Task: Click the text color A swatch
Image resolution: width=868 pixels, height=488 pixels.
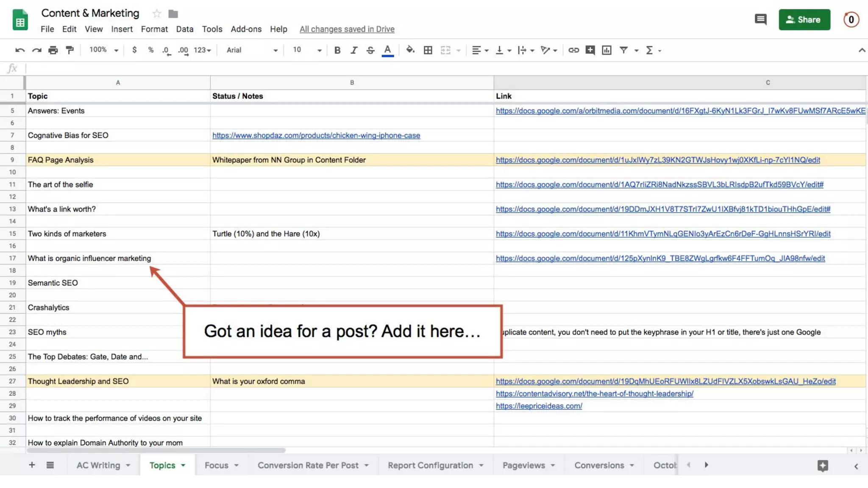Action: coord(387,50)
